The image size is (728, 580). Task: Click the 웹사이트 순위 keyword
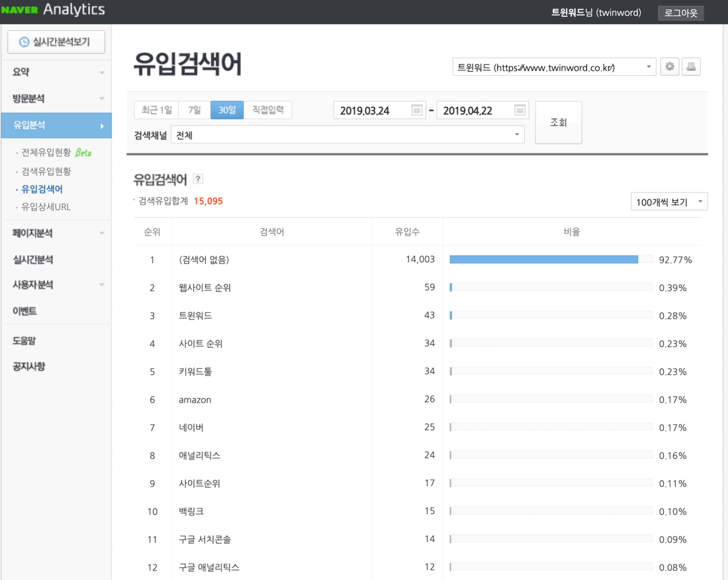[205, 288]
